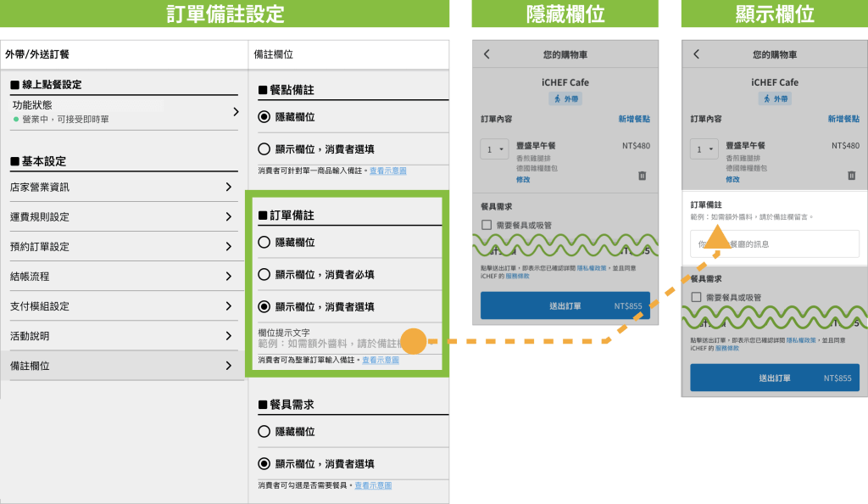Open 功能狀態 status row chevron

[x=236, y=112]
